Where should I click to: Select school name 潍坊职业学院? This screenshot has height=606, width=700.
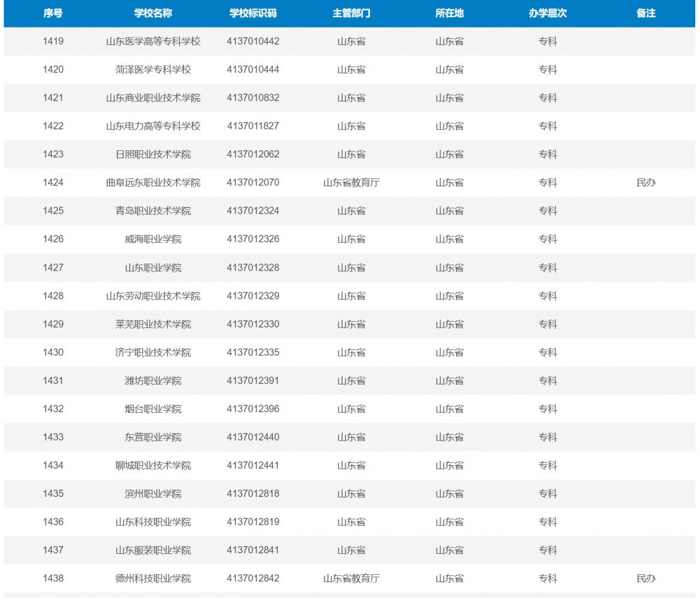[x=153, y=380]
